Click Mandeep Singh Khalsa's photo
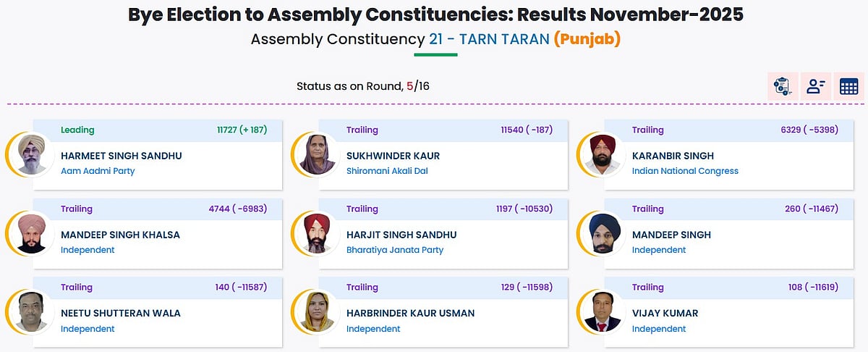 [x=33, y=234]
